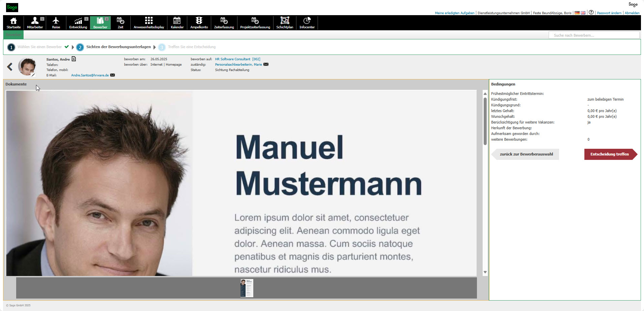Go back to step Wählen Sie einen Bewerber
Viewport: 644px width, 311px height.
40,47
